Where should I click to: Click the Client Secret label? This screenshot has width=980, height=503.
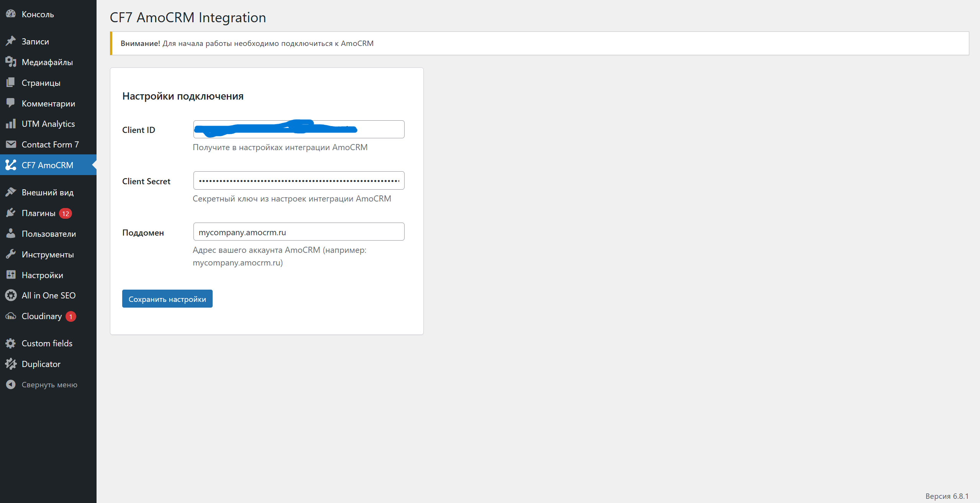146,181
